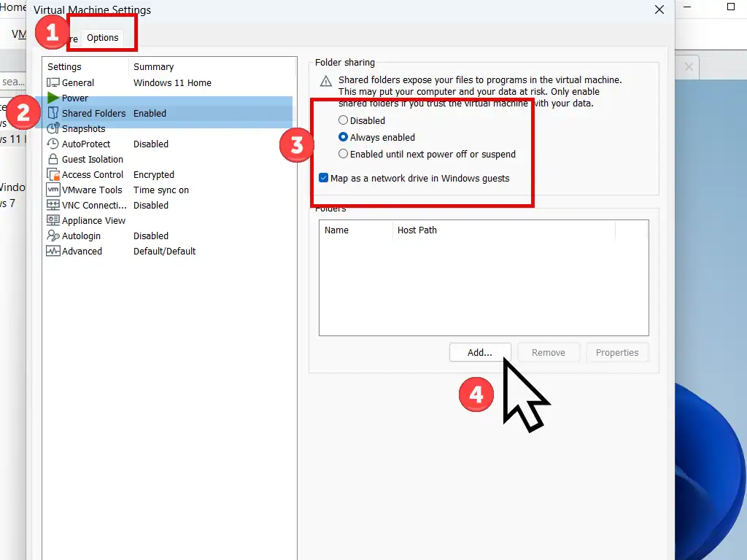
Task: Select the Disabled radio button
Action: [x=343, y=120]
